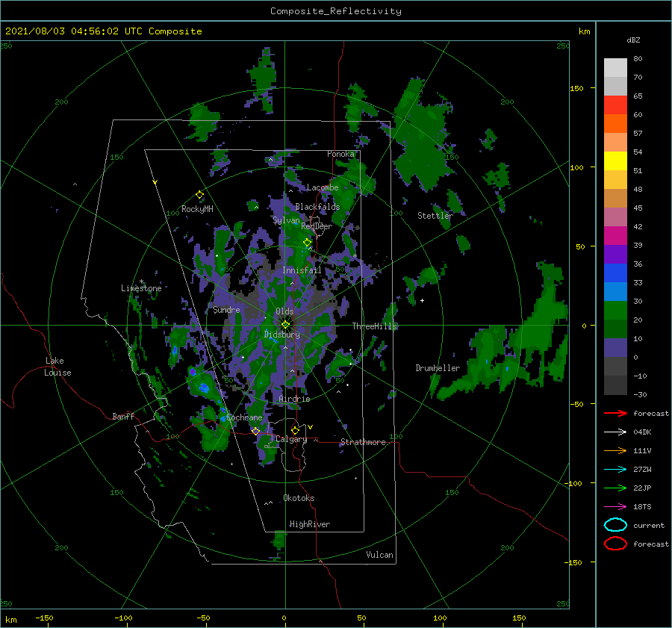Click the 18TS legend label
This screenshot has height=628, width=672.
click(642, 507)
